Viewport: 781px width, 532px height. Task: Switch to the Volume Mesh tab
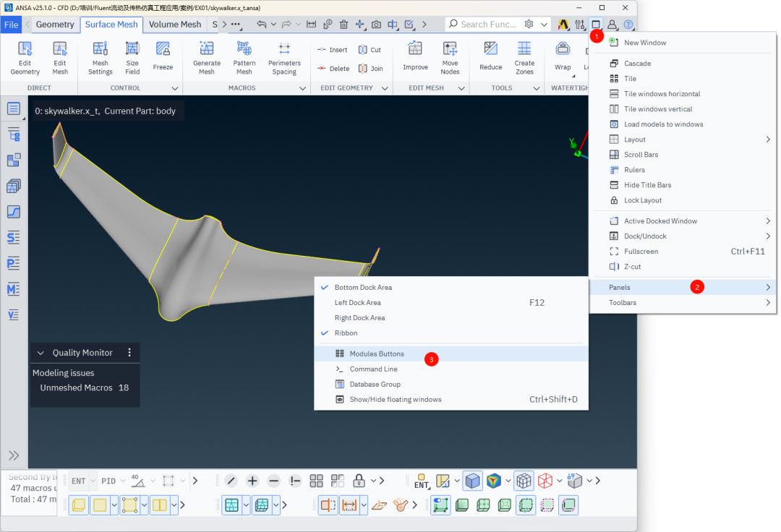174,25
